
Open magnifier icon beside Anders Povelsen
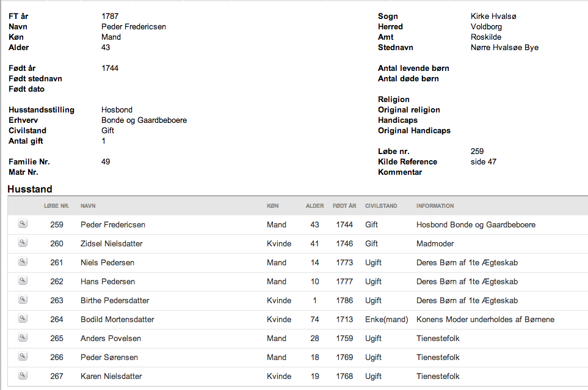click(x=23, y=337)
